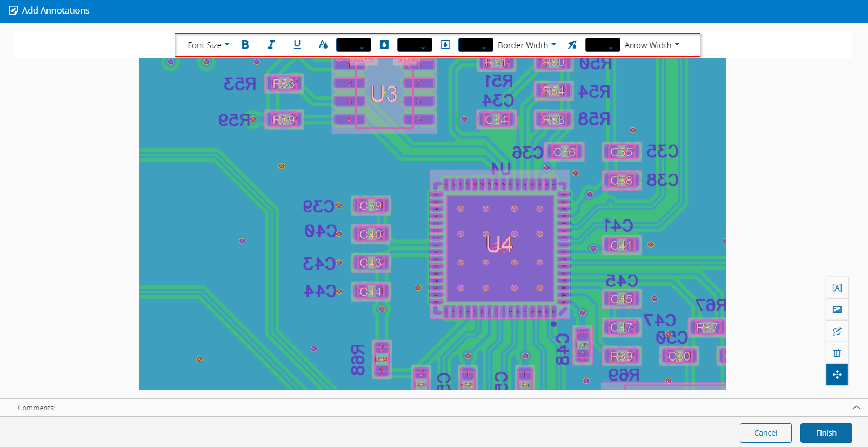Open the font color swatch picker
Screen dimensions: 868x447
(353, 45)
